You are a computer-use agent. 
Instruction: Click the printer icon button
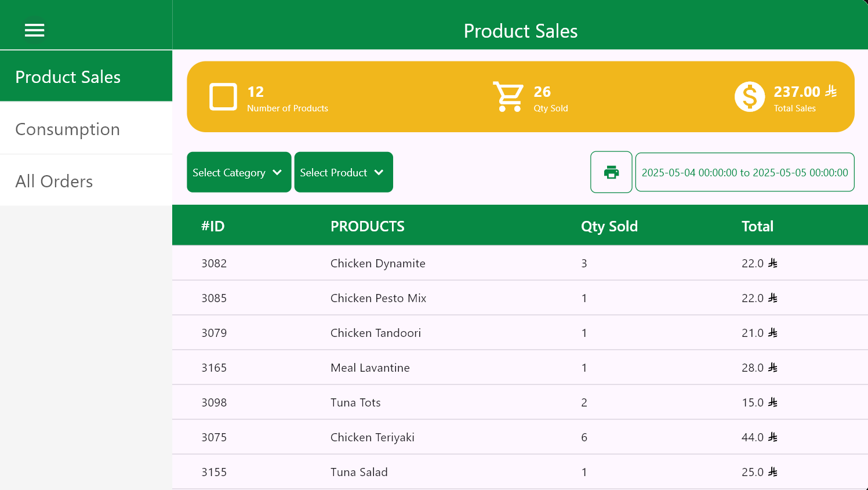click(x=611, y=172)
